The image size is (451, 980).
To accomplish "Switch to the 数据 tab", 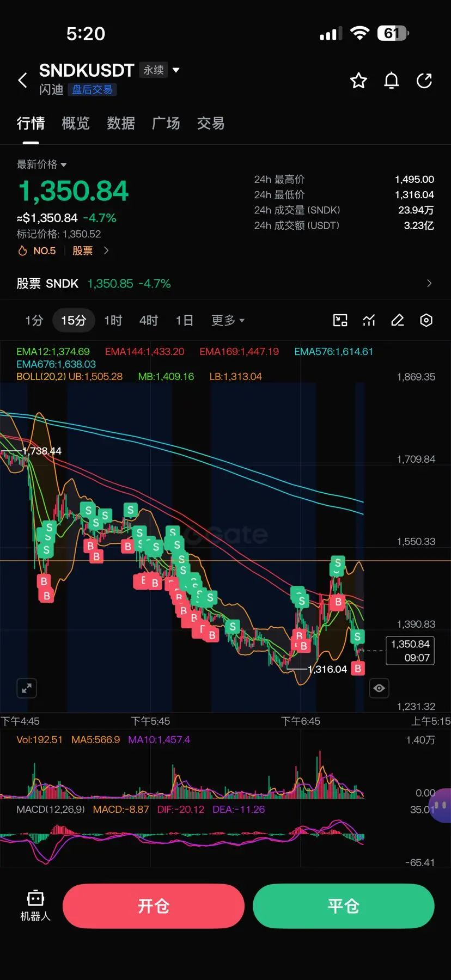I will 121,124.
